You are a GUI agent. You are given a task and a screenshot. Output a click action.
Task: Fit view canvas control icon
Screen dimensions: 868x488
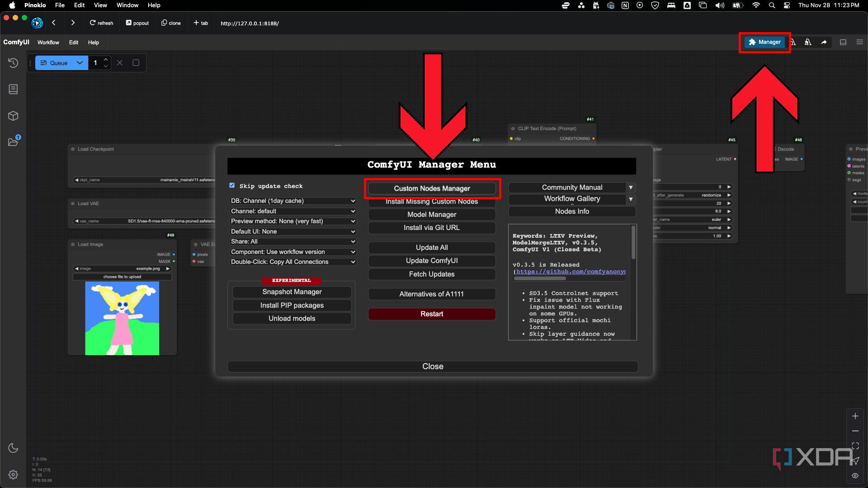855,446
